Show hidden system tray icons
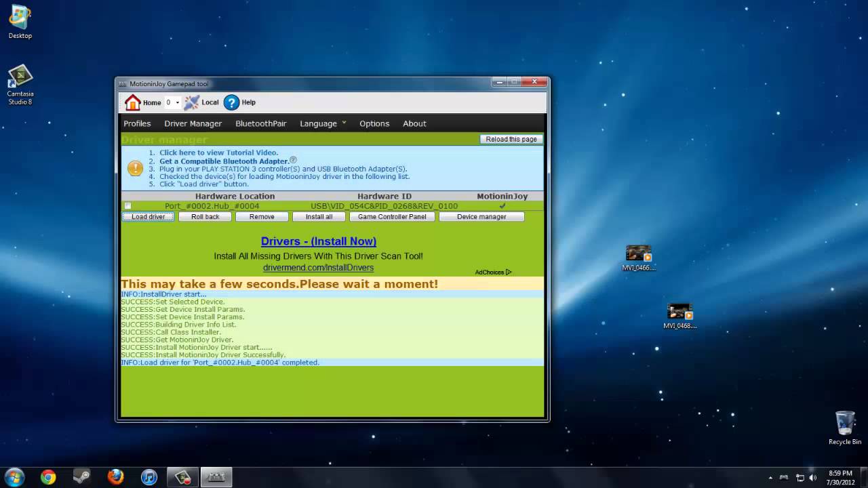This screenshot has height=488, width=868. pyautogui.click(x=771, y=478)
